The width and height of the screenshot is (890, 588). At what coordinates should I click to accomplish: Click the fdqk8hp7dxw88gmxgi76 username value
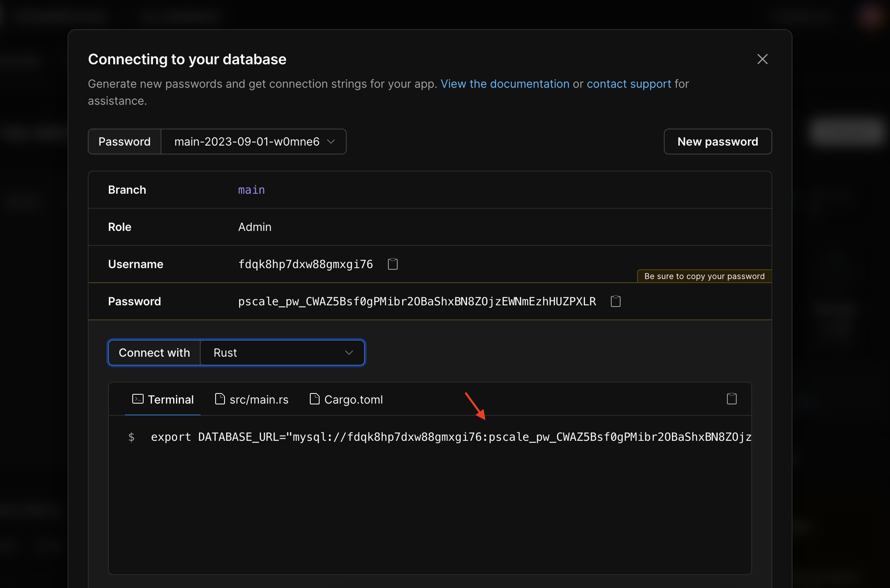coord(305,264)
